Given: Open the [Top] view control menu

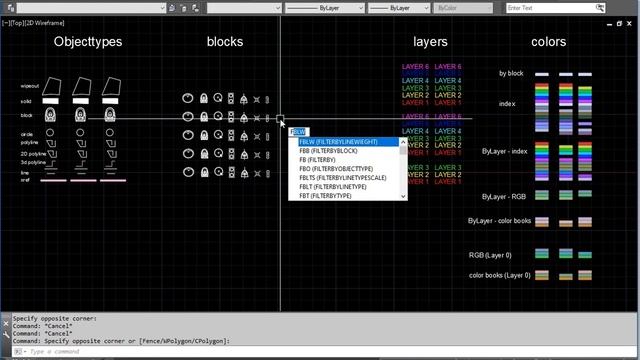Looking at the screenshot, I should [x=17, y=23].
